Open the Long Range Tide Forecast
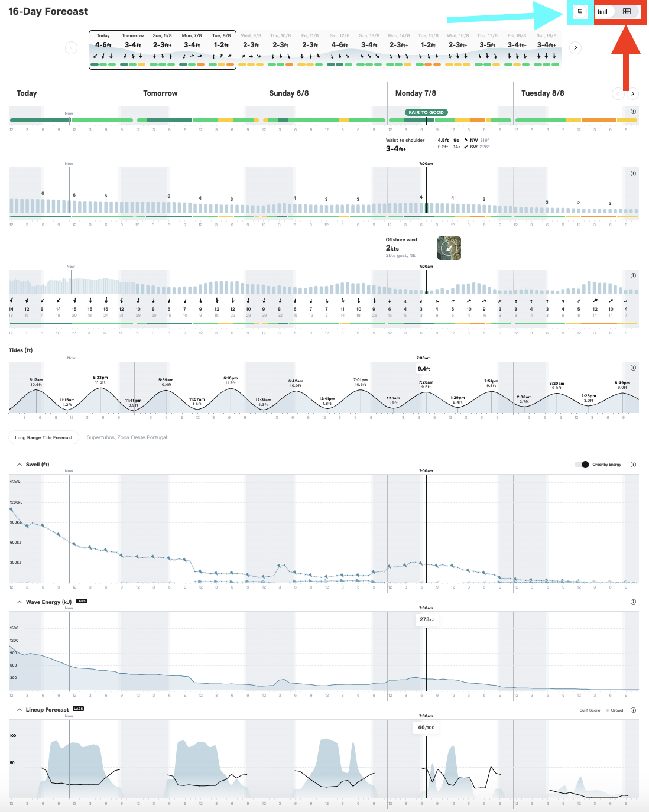649x812 pixels. click(x=43, y=437)
